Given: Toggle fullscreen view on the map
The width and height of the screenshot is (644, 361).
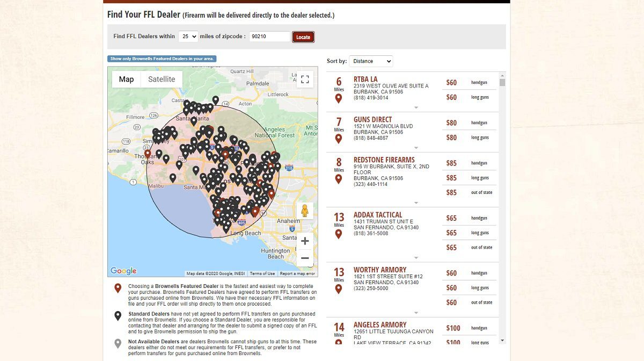Looking at the screenshot, I should [305, 80].
